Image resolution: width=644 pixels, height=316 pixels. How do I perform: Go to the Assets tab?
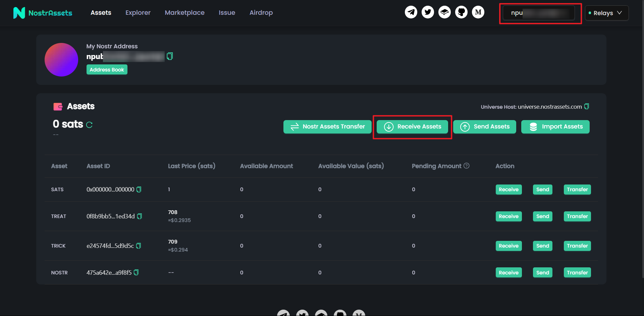click(101, 13)
